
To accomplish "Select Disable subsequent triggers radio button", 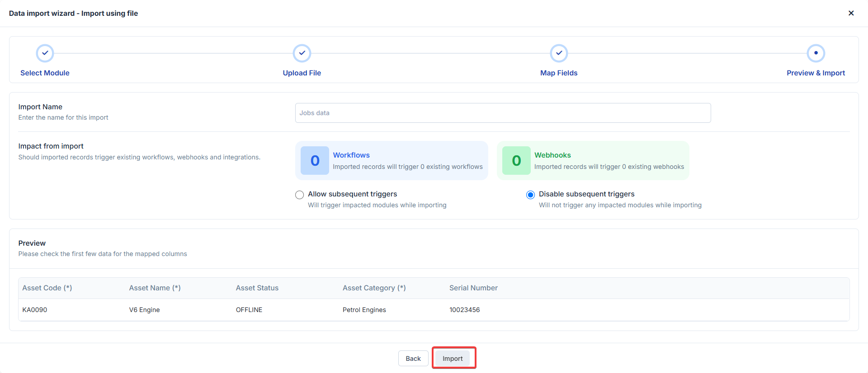I will tap(530, 195).
